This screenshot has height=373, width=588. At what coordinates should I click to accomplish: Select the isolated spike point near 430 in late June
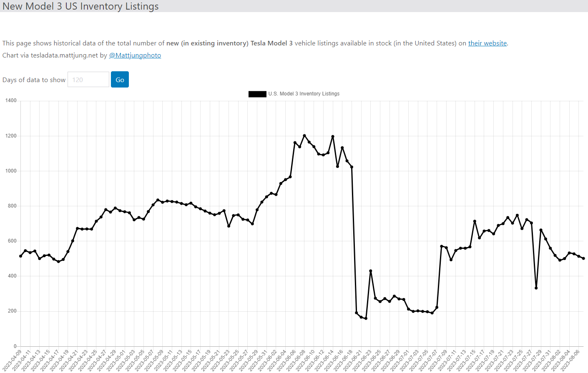(x=371, y=271)
